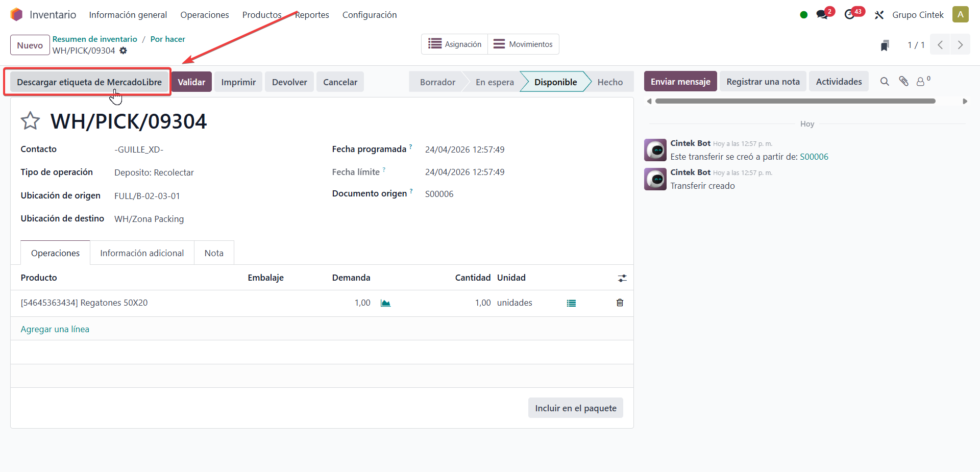
Task: Open the debug tools icon
Action: (879, 15)
